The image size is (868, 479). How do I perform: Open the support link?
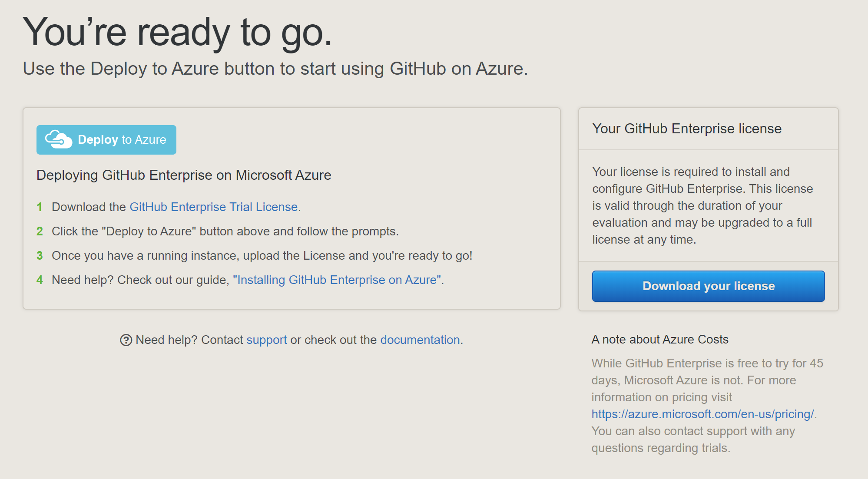(267, 340)
